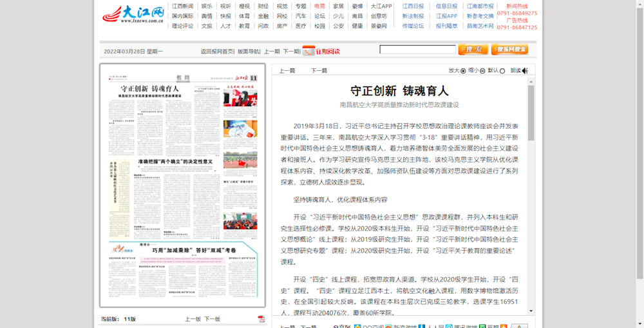Open the 往期阅读 calendar icon
The height and width of the screenshot is (328, 644).
click(x=308, y=50)
